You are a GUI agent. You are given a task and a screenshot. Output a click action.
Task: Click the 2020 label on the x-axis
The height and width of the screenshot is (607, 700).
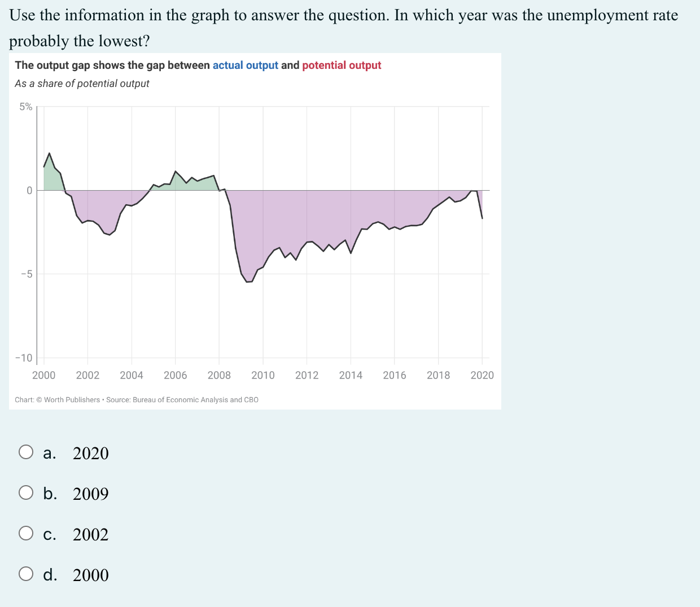coord(482,375)
